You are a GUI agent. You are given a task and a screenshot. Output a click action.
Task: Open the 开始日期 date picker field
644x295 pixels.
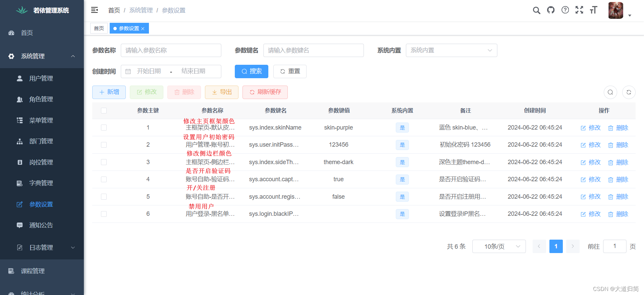coord(149,71)
